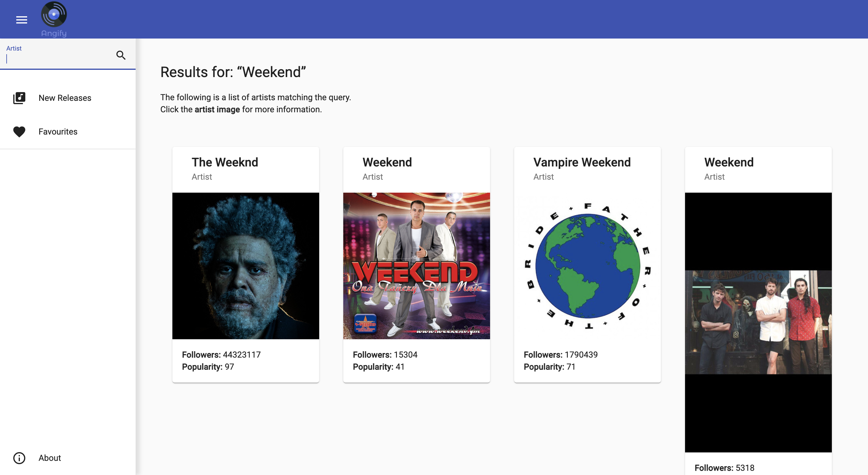Click Vampire Weekend popularity score text
The image size is (868, 475).
click(549, 367)
